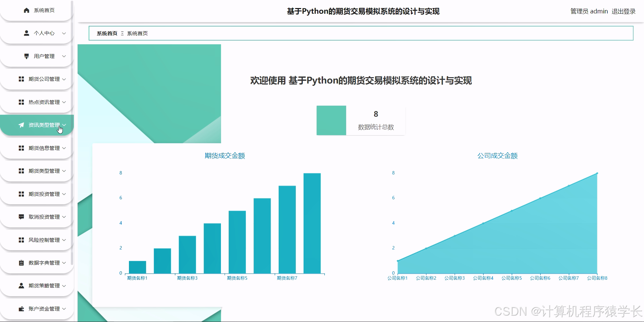Image resolution: width=644 pixels, height=322 pixels.
Task: Click the grid icon beside 期货公司管理
Action: point(21,79)
